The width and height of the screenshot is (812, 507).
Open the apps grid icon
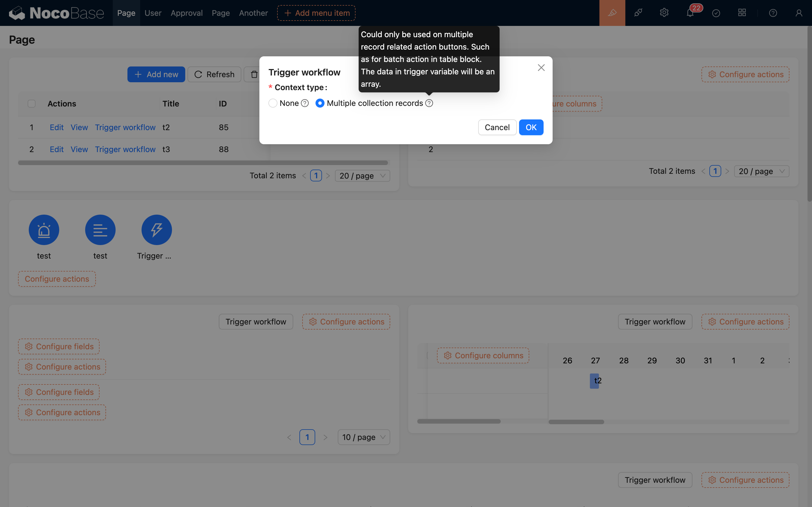tap(742, 13)
